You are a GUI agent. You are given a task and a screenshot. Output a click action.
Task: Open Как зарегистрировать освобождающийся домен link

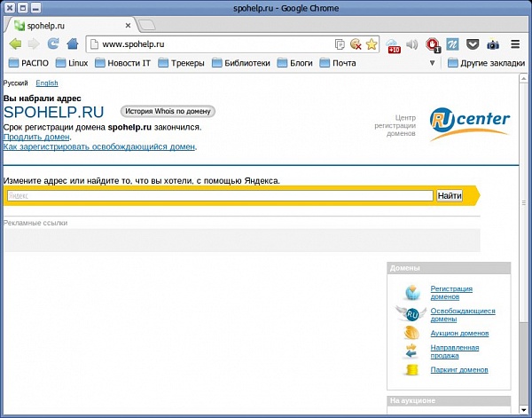tap(99, 147)
